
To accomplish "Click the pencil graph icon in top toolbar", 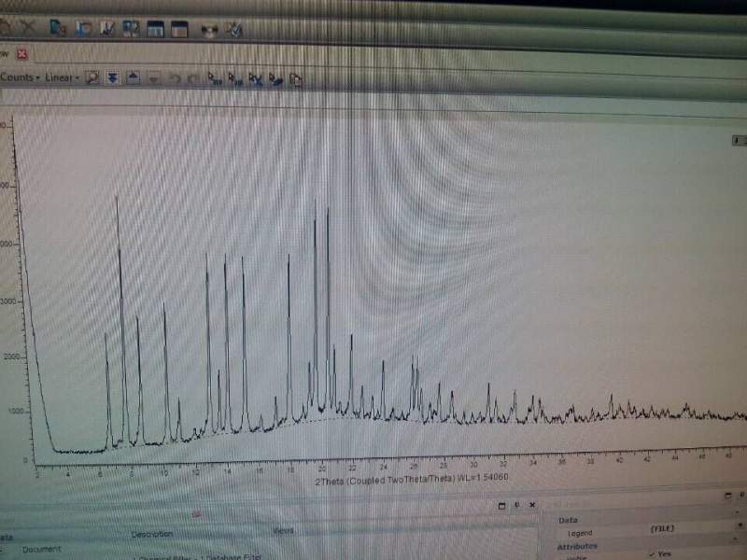I will (107, 29).
